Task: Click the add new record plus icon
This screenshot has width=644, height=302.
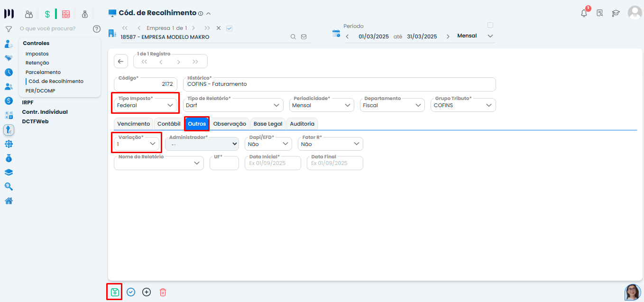Action: pos(147,292)
